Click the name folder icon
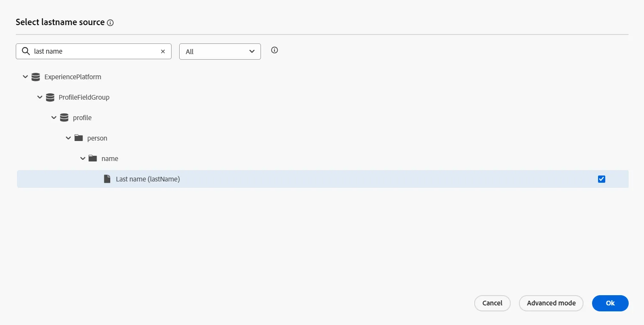This screenshot has height=325, width=644. 93,158
